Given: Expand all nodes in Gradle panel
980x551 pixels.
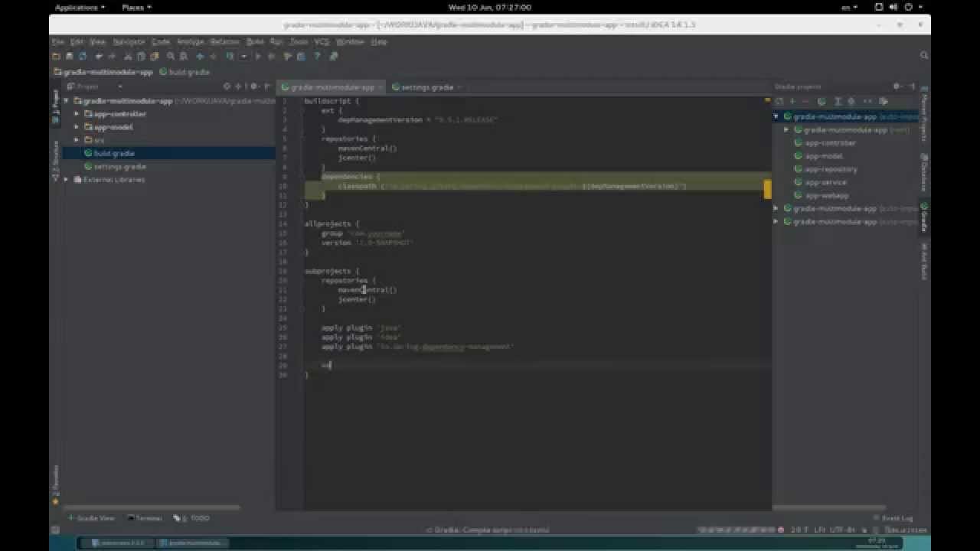Looking at the screenshot, I should 837,101.
